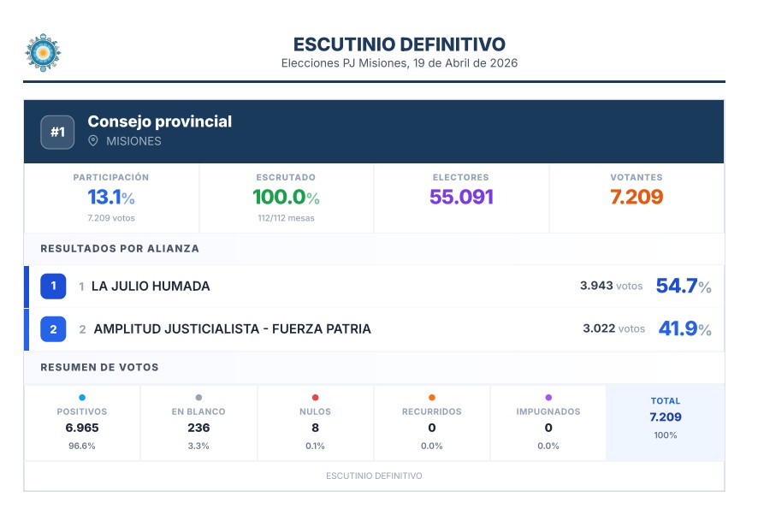This screenshot has width=758, height=532.
Task: Click the ESCUTINIO DEFINITIVO footer label
Action: pyautogui.click(x=374, y=476)
